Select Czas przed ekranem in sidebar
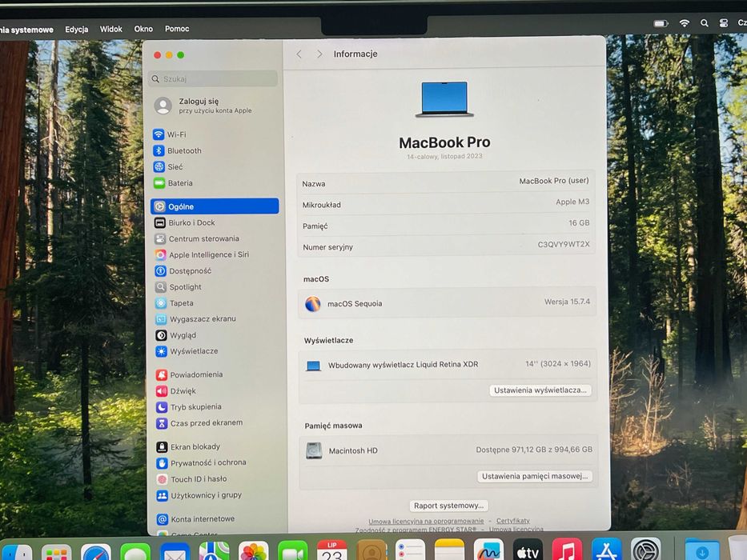 [199, 423]
